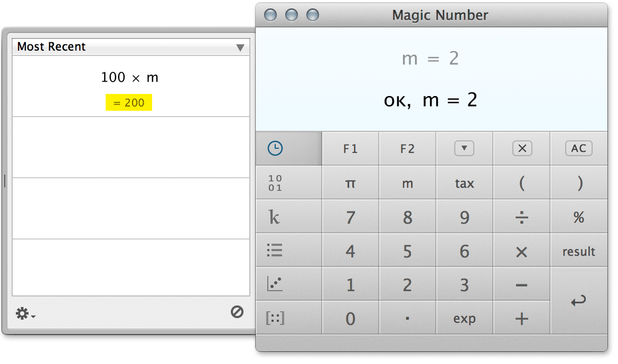The height and width of the screenshot is (364, 618).
Task: Insert an opening parenthesis
Action: [522, 183]
